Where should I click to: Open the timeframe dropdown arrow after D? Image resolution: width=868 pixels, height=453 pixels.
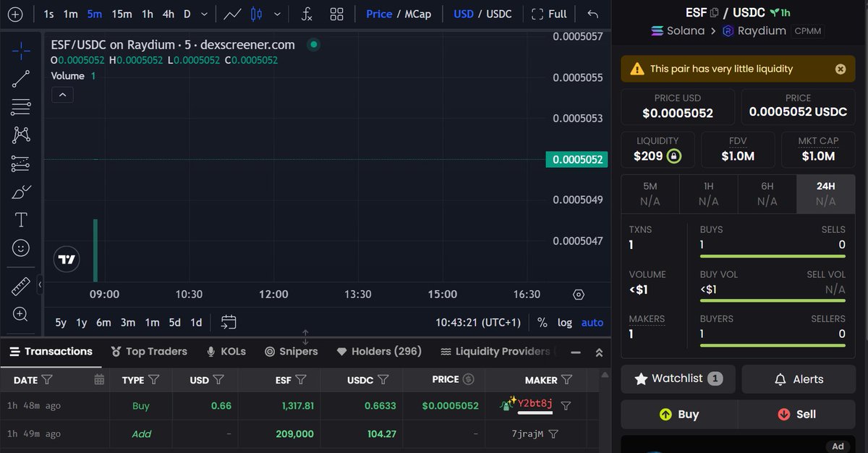click(204, 14)
